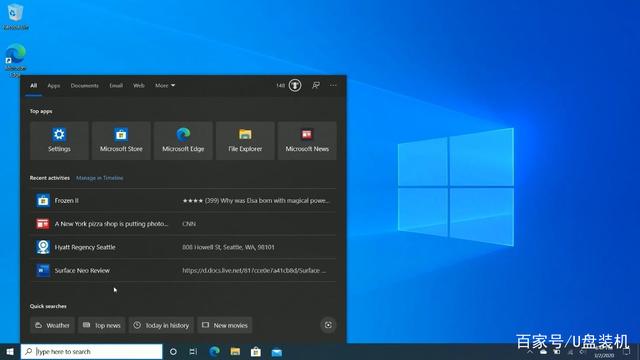Switch to the Email search tab
The width and height of the screenshot is (640, 360).
tap(116, 86)
